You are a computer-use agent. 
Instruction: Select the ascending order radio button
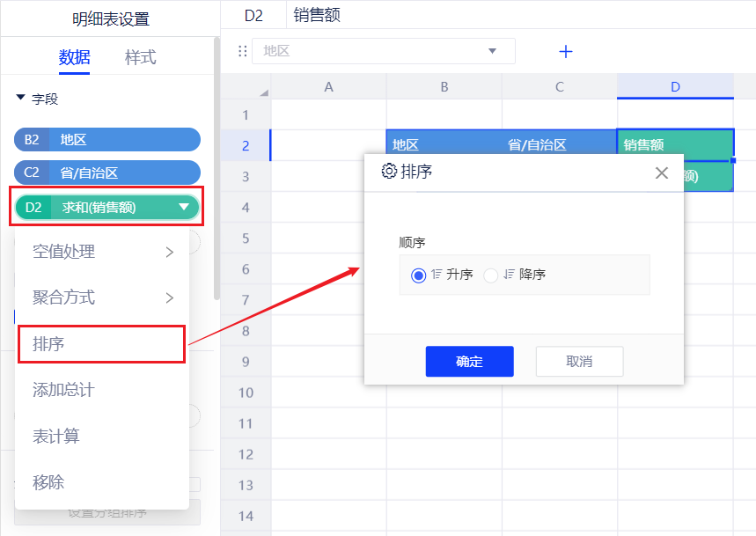[418, 275]
